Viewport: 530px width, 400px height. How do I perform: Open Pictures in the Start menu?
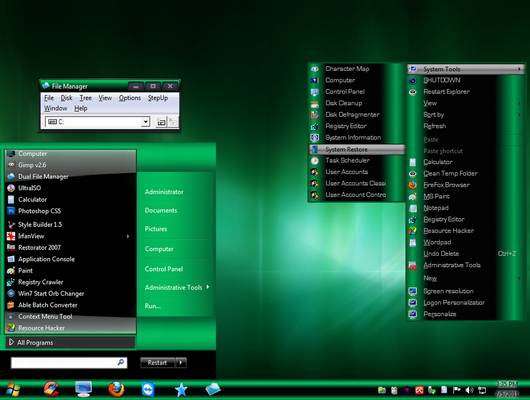(x=156, y=229)
